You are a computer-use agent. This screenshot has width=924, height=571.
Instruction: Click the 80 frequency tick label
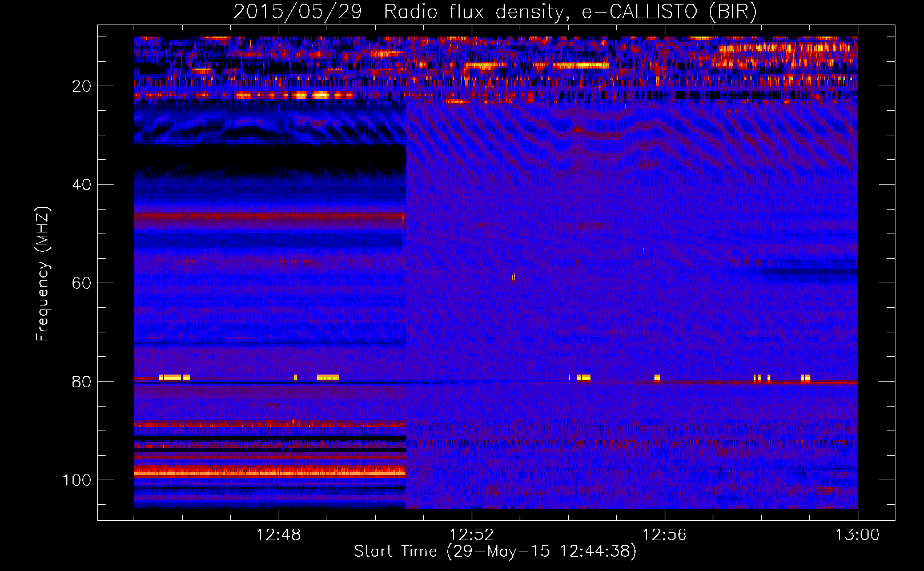pyautogui.click(x=82, y=382)
